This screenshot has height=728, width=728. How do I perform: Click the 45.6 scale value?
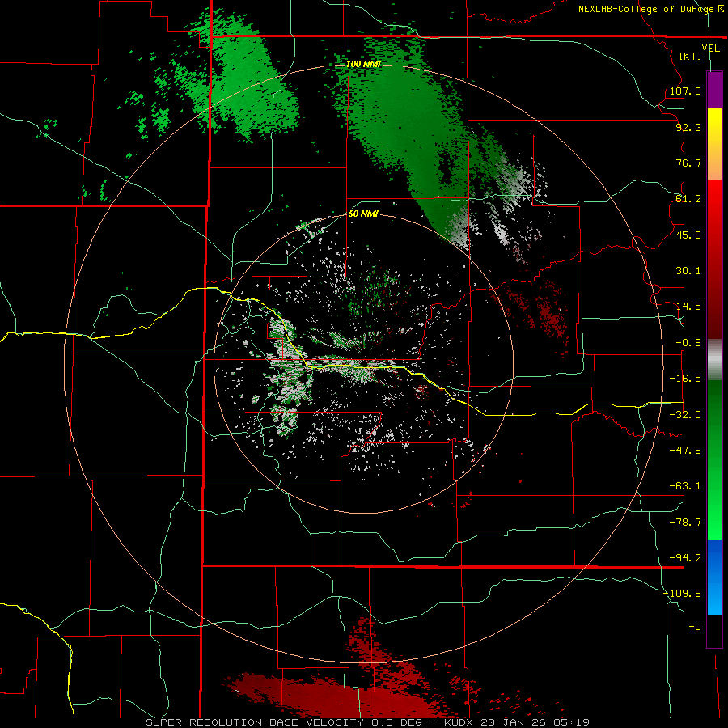(688, 235)
